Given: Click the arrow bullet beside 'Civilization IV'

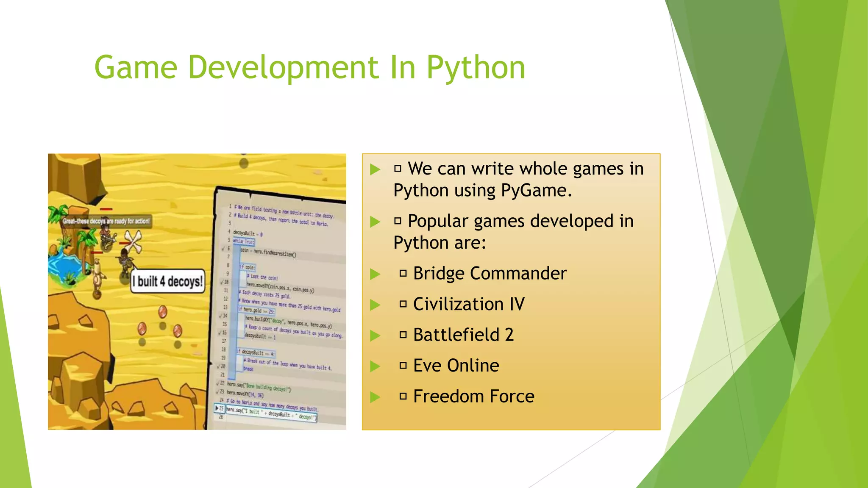Looking at the screenshot, I should coord(375,305).
